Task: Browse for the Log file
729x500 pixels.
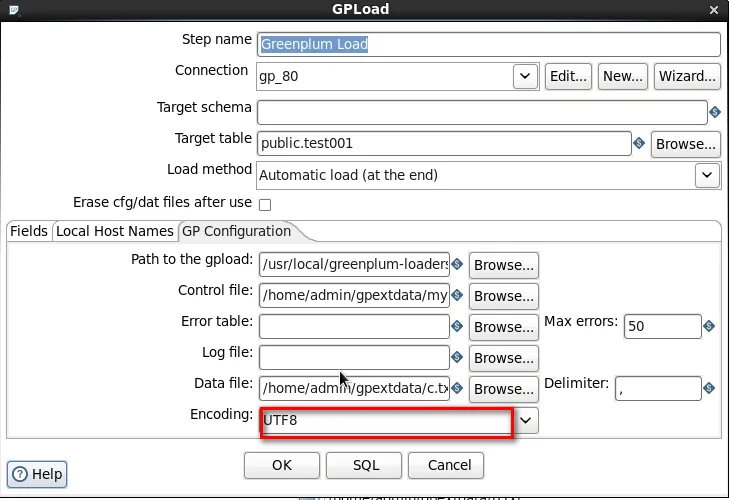Action: pyautogui.click(x=504, y=358)
